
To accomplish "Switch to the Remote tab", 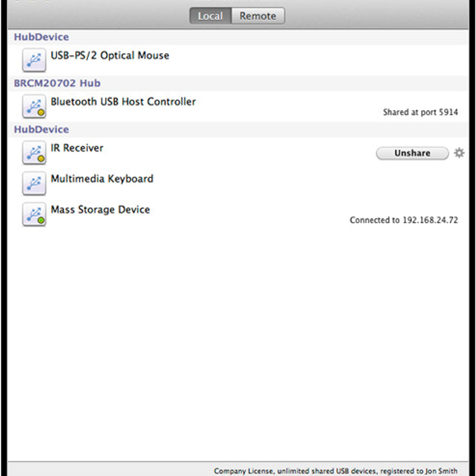I will point(258,16).
